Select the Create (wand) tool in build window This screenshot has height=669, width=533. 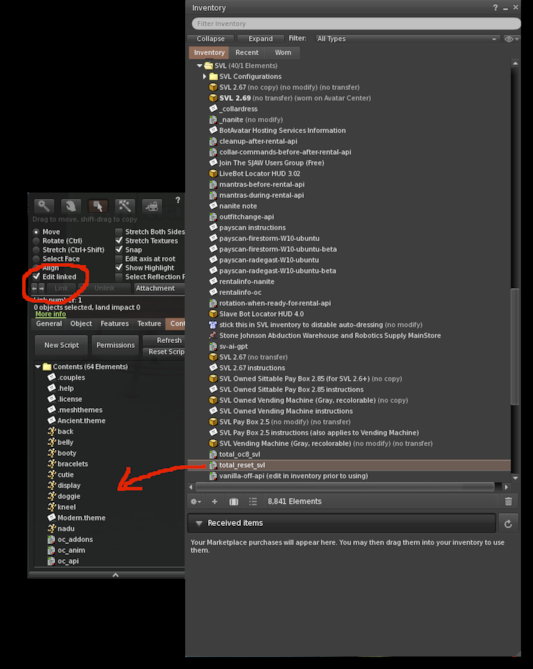pos(125,206)
